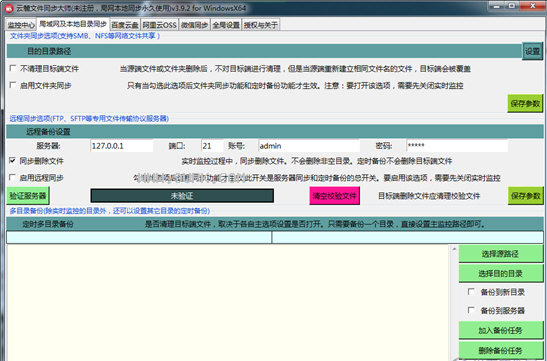Click the 多目录备份 blue heading
This screenshot has width=547, height=361.
110,211
